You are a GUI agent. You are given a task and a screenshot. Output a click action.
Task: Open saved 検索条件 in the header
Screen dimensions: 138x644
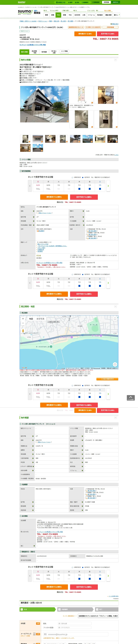click(x=85, y=2)
